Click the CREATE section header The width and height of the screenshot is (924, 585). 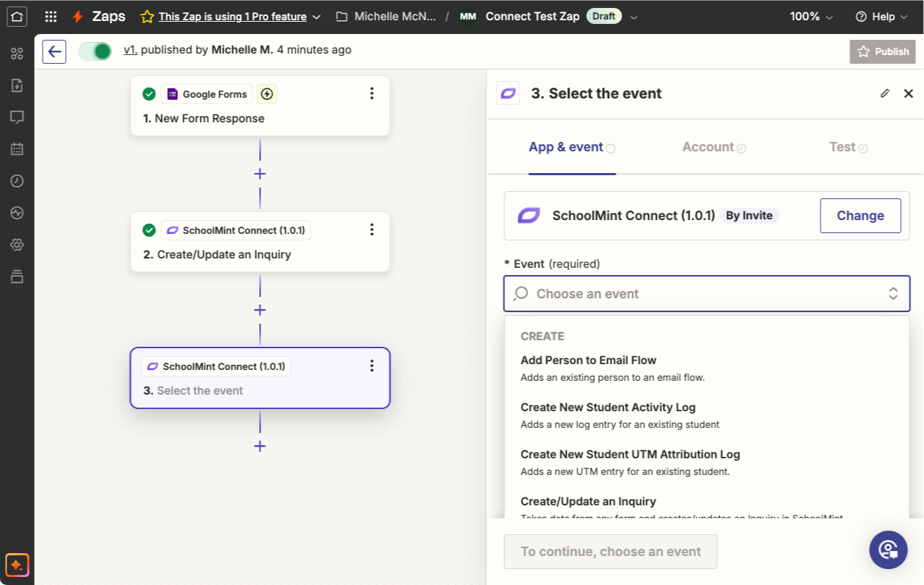(x=543, y=336)
